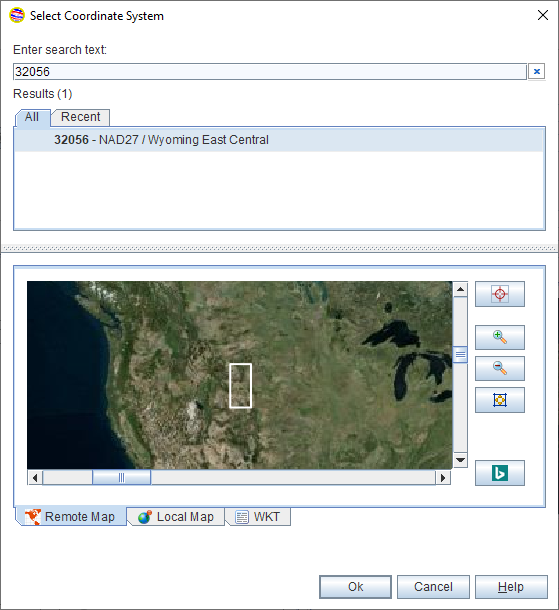Click the Cancel button
This screenshot has width=559, height=610.
(x=433, y=587)
